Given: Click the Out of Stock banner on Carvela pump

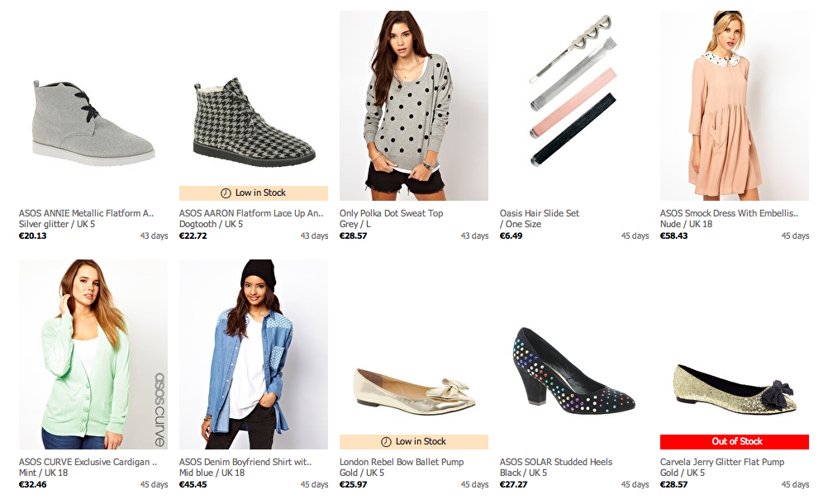Looking at the screenshot, I should tap(734, 441).
